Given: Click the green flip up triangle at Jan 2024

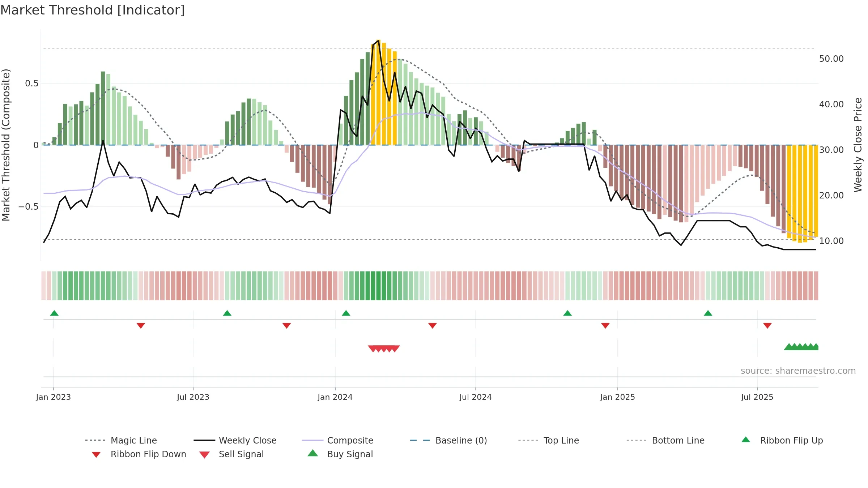Looking at the screenshot, I should coord(346,313).
